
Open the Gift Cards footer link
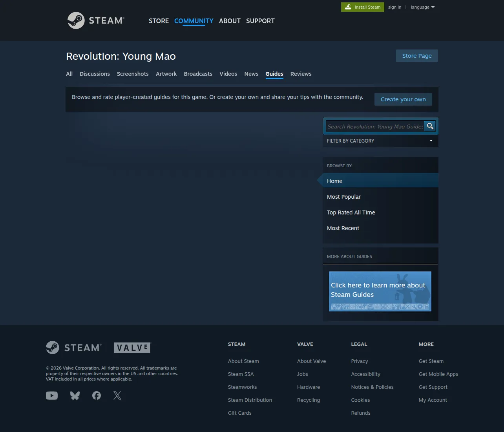tap(239, 413)
